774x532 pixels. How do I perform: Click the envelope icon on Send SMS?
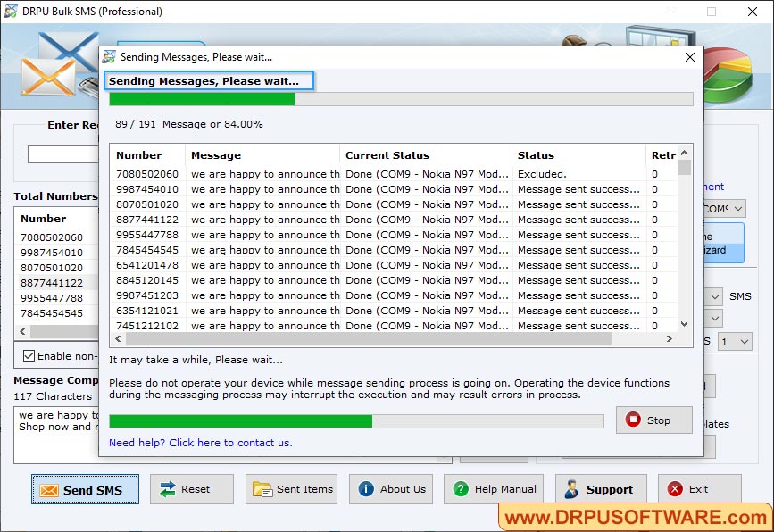click(49, 490)
